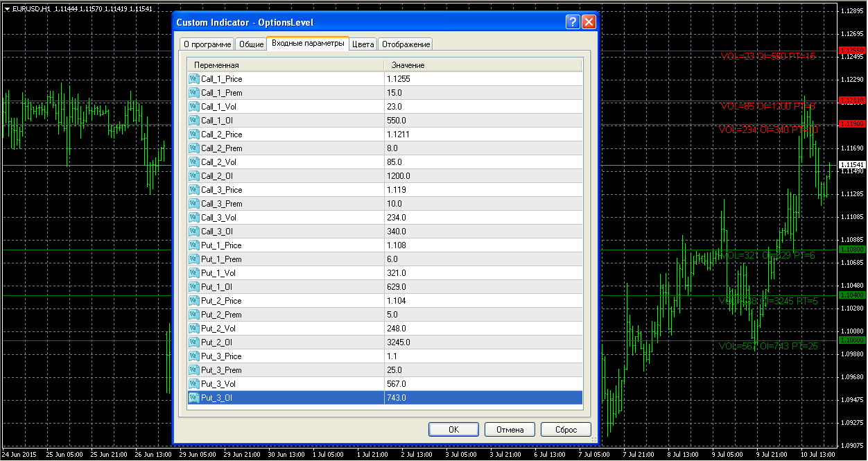
Task: Switch to the Цвета tab
Action: coord(363,44)
